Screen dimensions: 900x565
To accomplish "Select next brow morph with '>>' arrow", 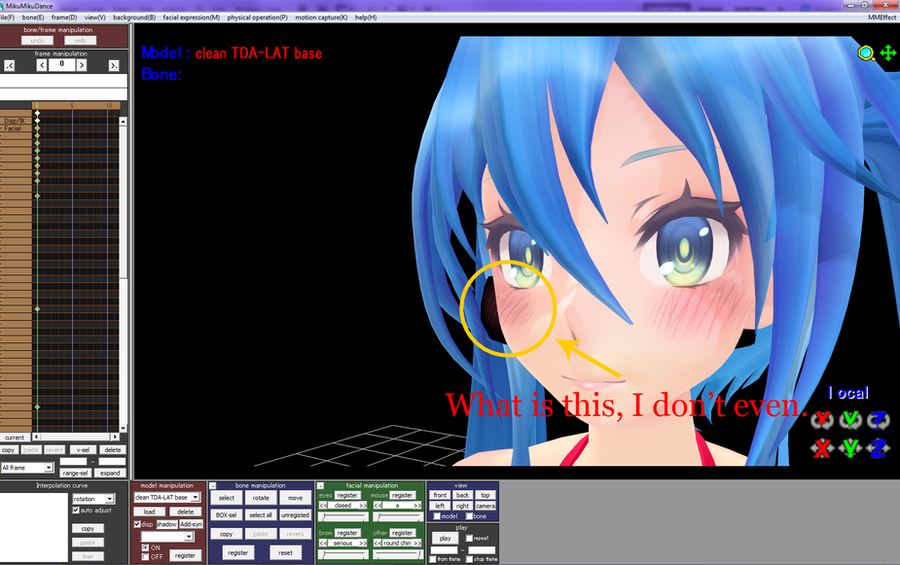I will pyautogui.click(x=363, y=543).
